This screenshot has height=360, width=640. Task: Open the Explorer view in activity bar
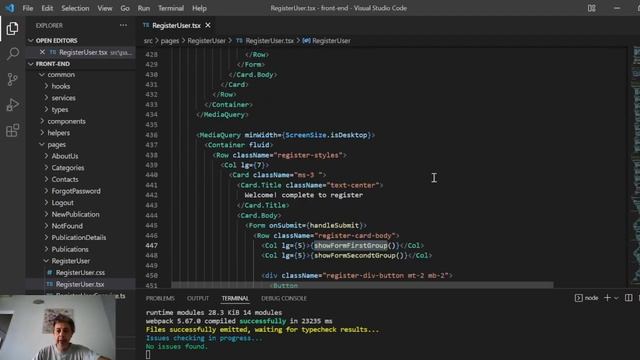[12, 29]
